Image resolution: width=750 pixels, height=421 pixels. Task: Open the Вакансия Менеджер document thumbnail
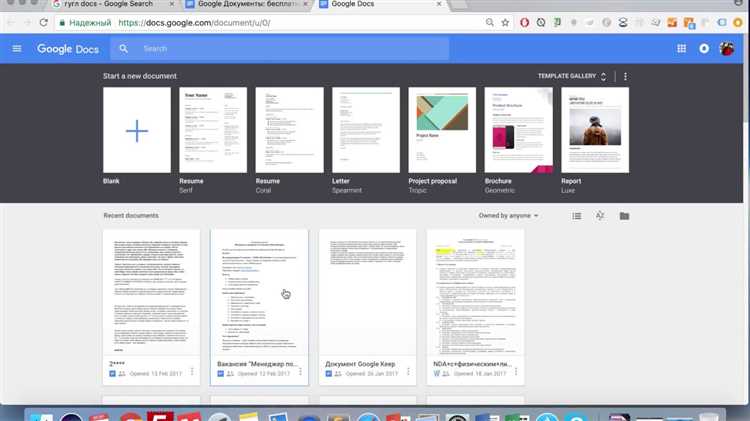coord(259,293)
